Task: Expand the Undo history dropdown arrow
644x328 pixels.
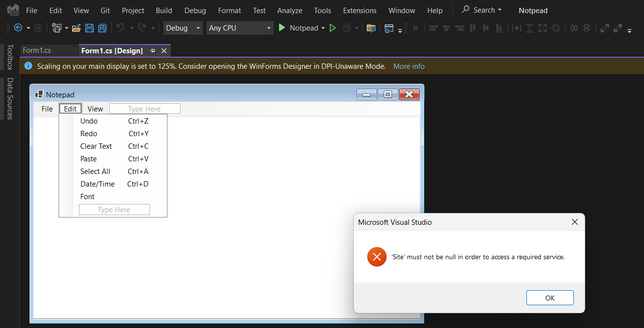Action: click(x=132, y=28)
